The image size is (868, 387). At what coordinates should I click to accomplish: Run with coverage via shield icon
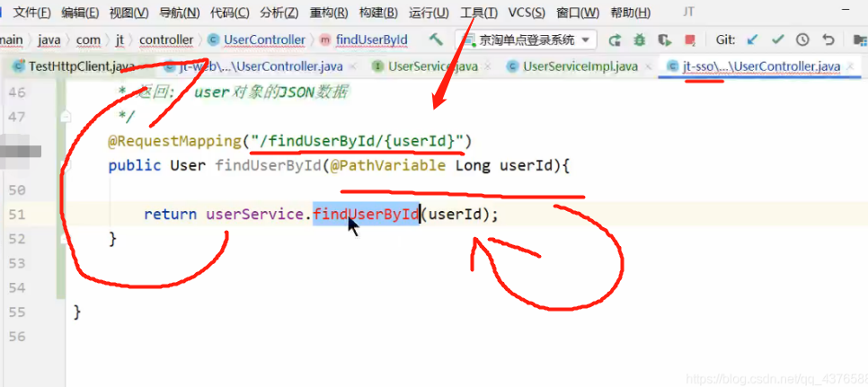pos(664,40)
